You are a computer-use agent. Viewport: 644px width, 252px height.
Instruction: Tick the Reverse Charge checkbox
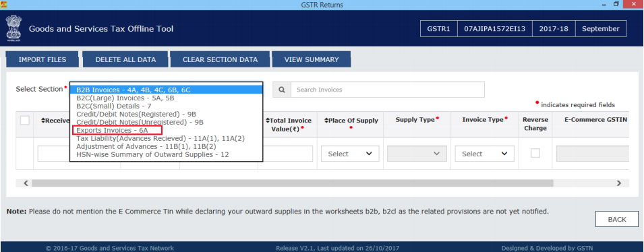pyautogui.click(x=535, y=153)
